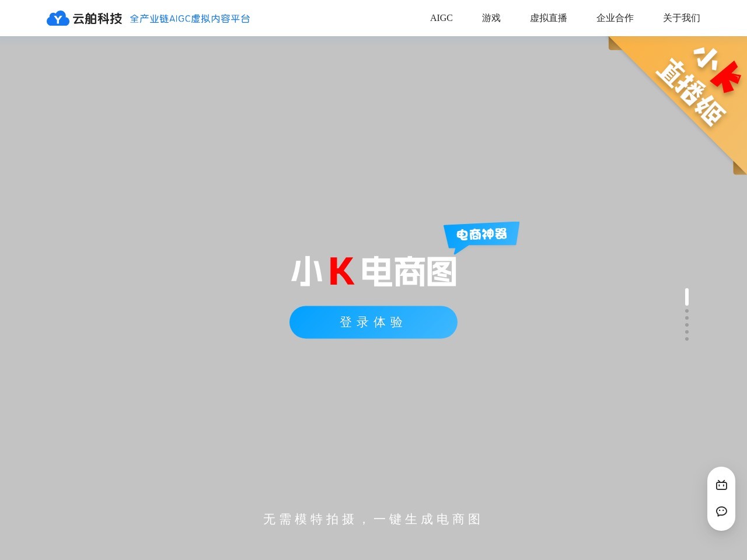Click the blue cloud logo icon
747x560 pixels.
(x=57, y=18)
